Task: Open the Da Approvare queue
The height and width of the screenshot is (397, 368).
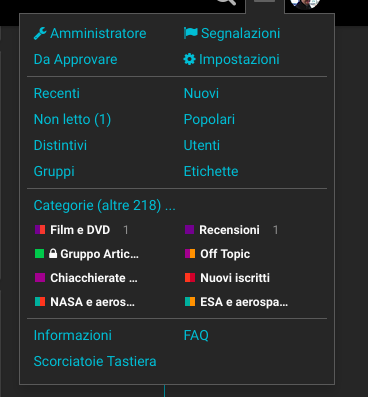Action: coord(76,60)
